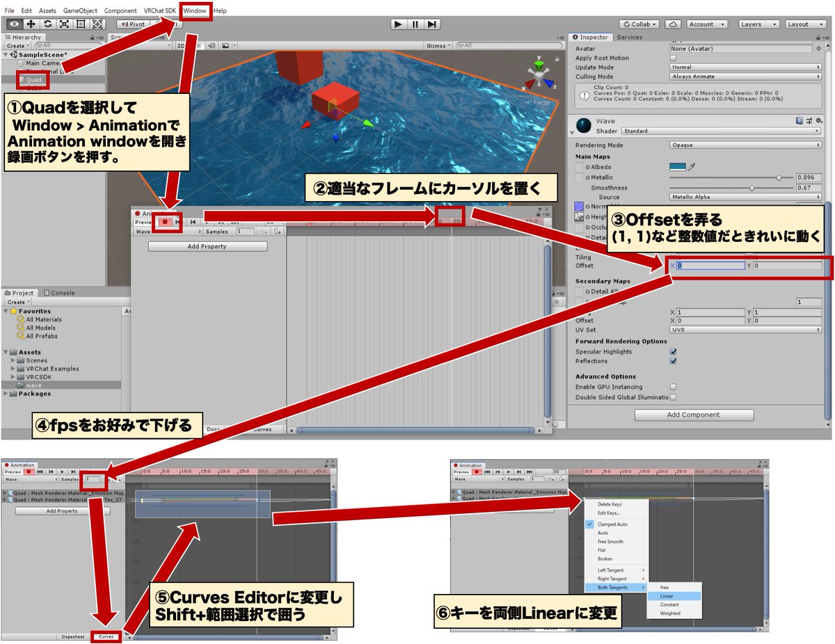Toggle 2D scene view mode
The width and height of the screenshot is (835, 644).
pos(182,46)
